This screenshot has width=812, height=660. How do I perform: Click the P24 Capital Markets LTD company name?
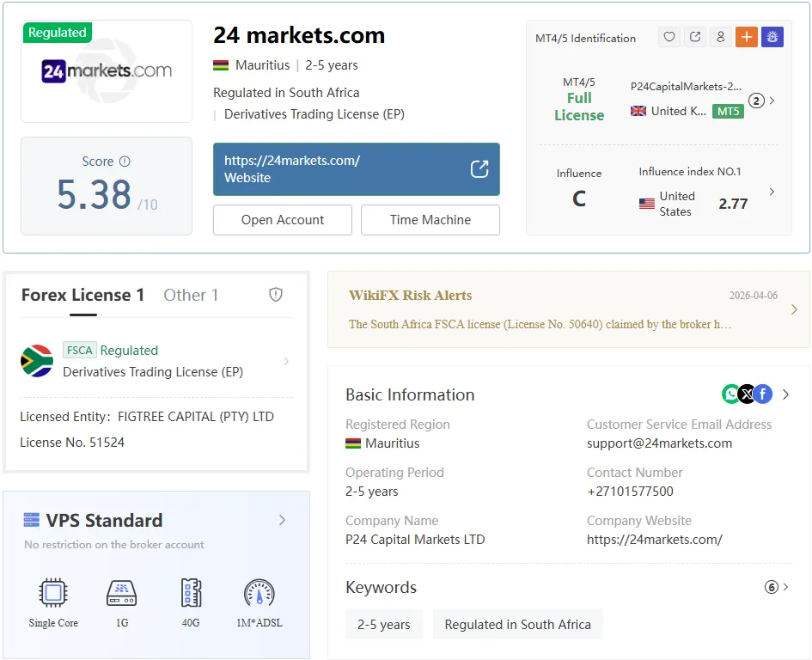coord(415,540)
